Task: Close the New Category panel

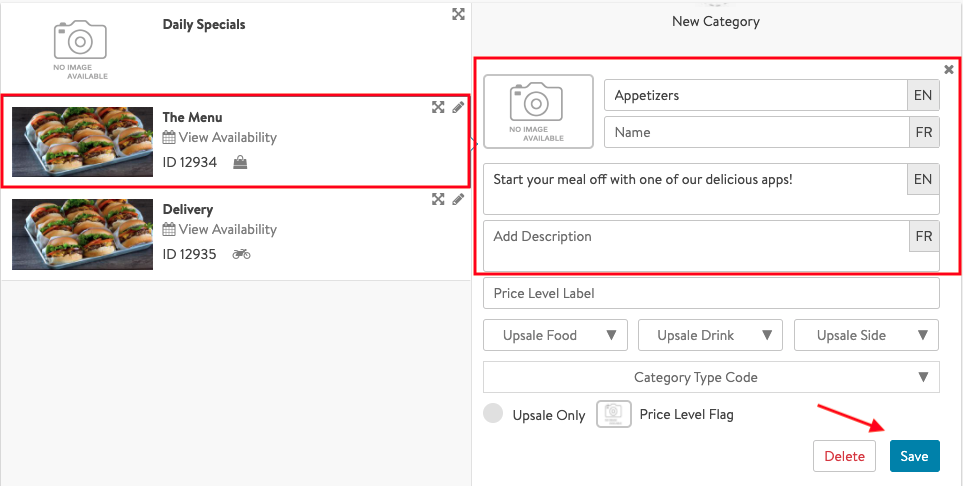Action: (x=948, y=69)
